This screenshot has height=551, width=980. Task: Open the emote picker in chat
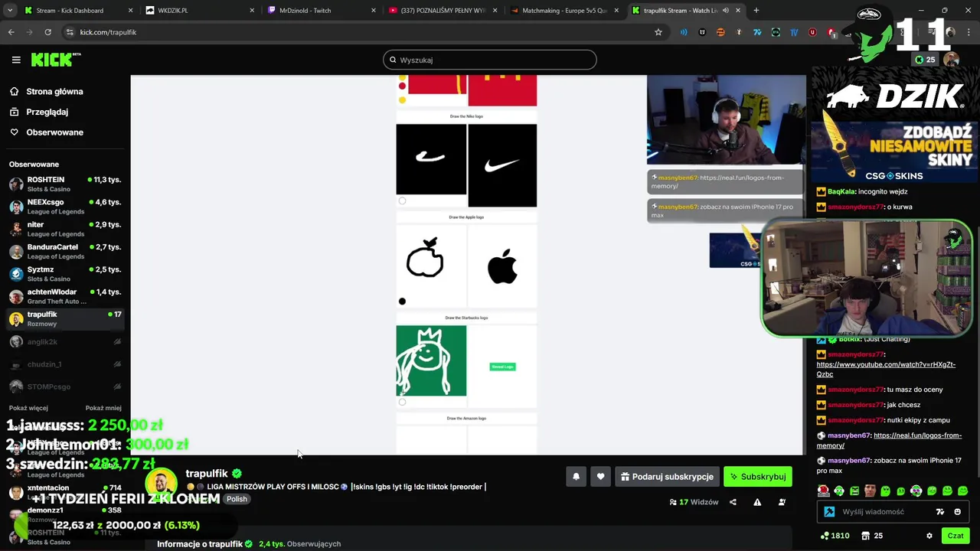[957, 512]
